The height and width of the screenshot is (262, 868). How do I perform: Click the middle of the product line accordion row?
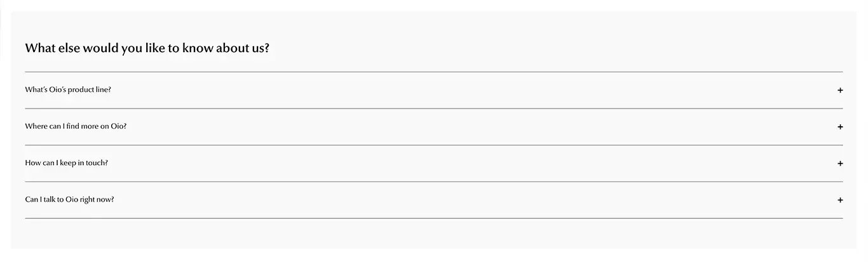[434, 90]
